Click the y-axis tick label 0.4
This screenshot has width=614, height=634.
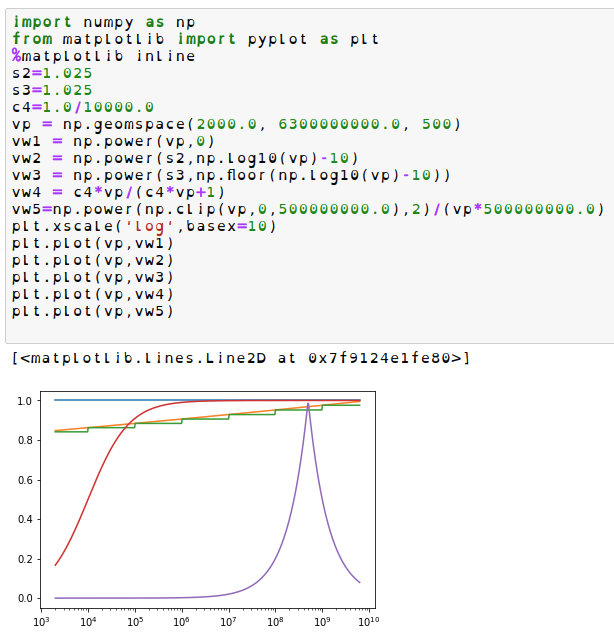pos(25,519)
